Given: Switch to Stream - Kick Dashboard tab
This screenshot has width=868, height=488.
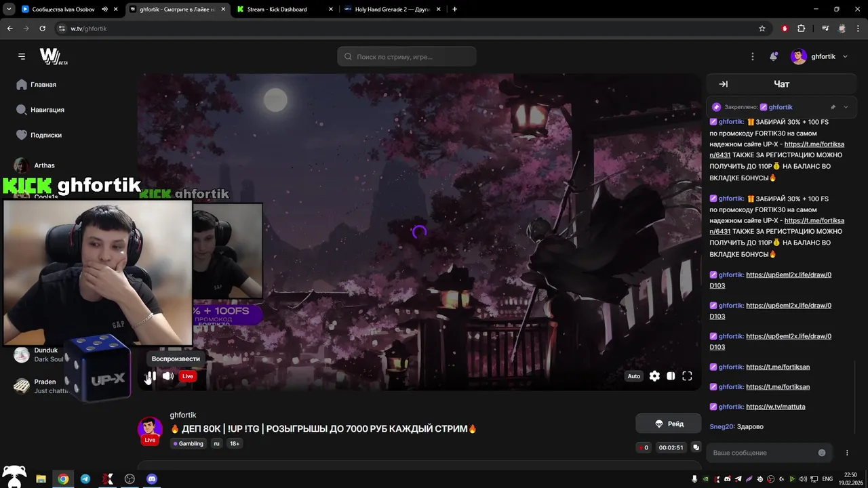Looking at the screenshot, I should pos(277,9).
